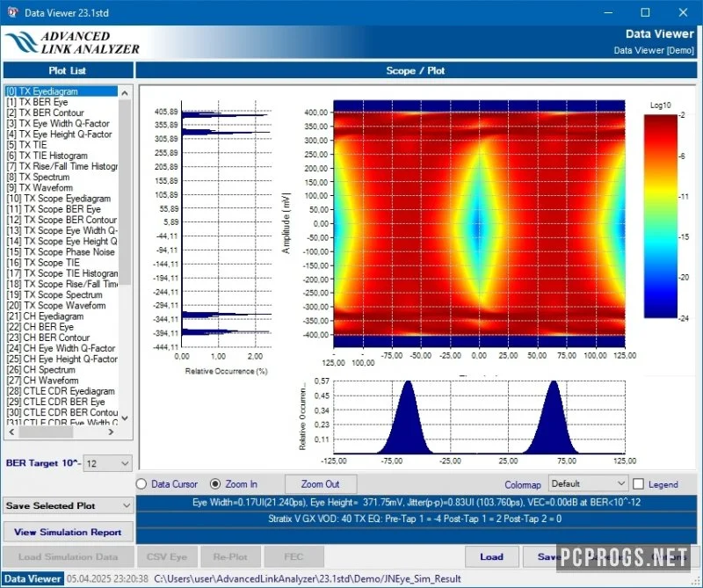Select [6] TX TIE Histogram
This screenshot has width=703, height=588.
click(x=62, y=156)
